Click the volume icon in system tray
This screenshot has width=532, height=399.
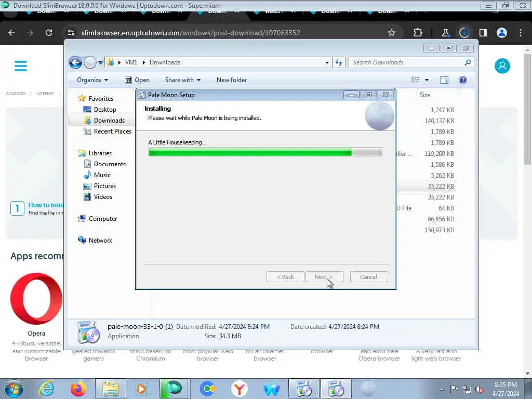480,389
